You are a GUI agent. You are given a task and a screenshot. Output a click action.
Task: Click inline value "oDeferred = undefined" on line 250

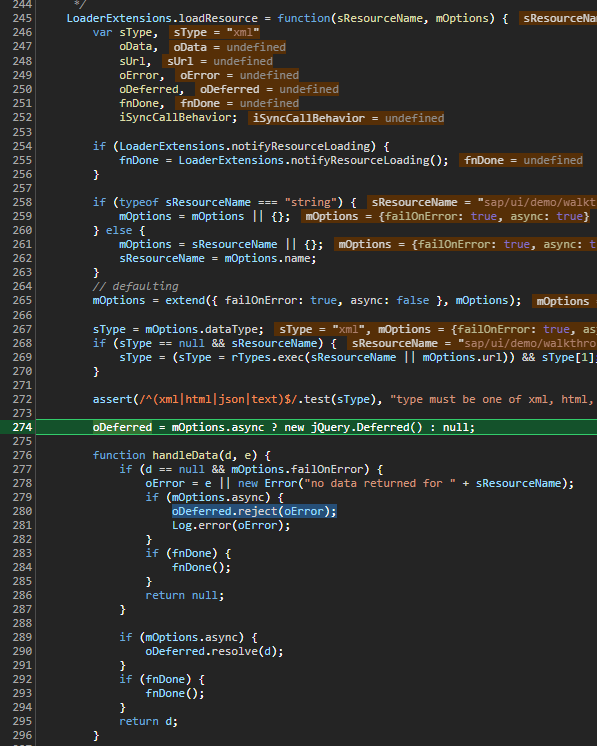tap(269, 89)
